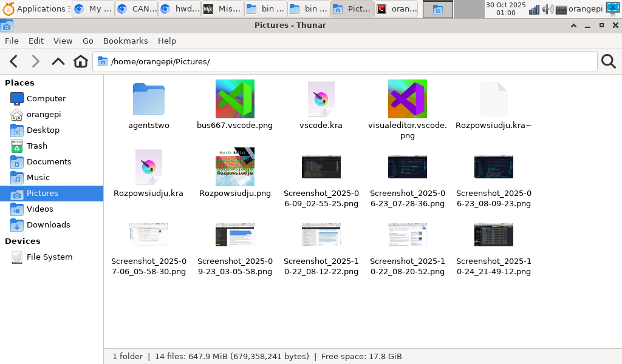
Task: Go to parent folder with up arrow
Action: click(x=58, y=61)
